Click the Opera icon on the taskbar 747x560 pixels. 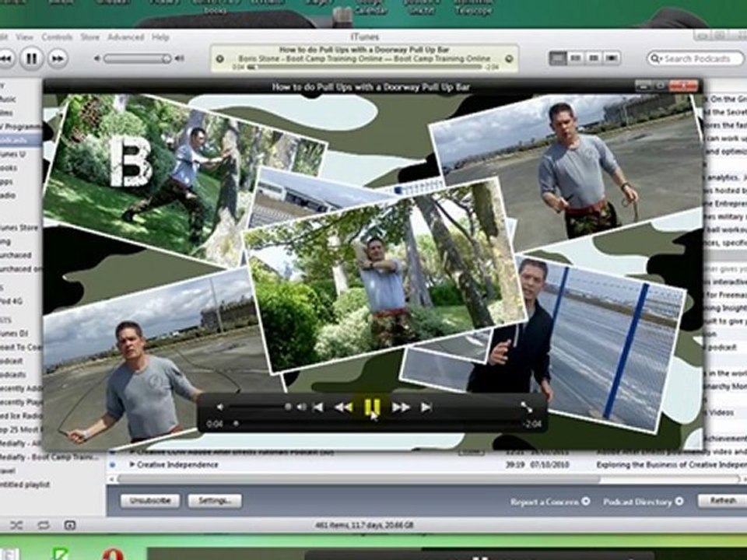pos(114,555)
